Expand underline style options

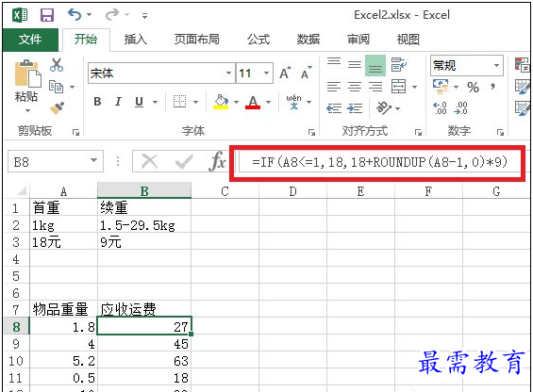[x=155, y=102]
